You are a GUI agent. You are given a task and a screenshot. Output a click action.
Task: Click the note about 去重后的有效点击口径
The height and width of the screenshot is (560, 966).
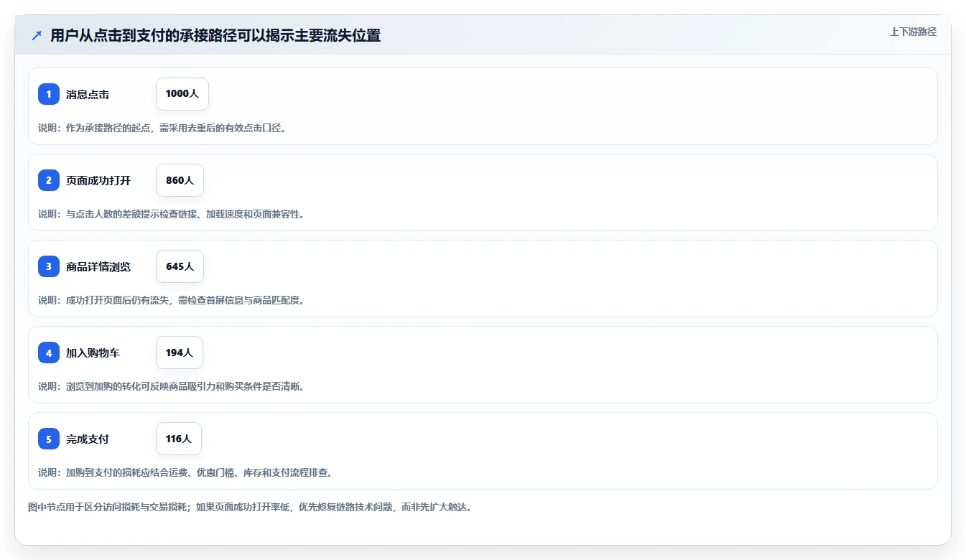tap(162, 128)
